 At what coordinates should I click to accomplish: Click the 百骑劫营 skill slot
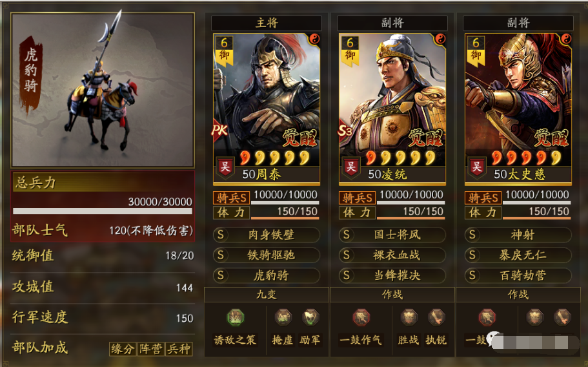point(518,275)
